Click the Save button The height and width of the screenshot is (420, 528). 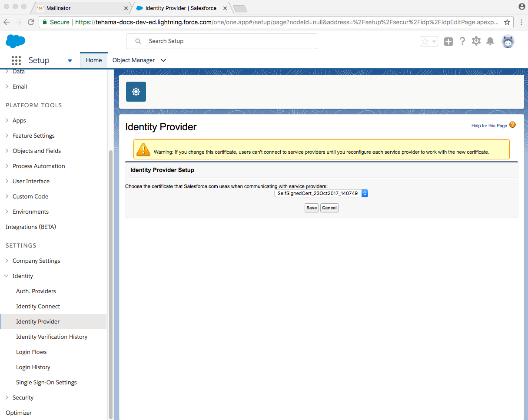tap(312, 208)
